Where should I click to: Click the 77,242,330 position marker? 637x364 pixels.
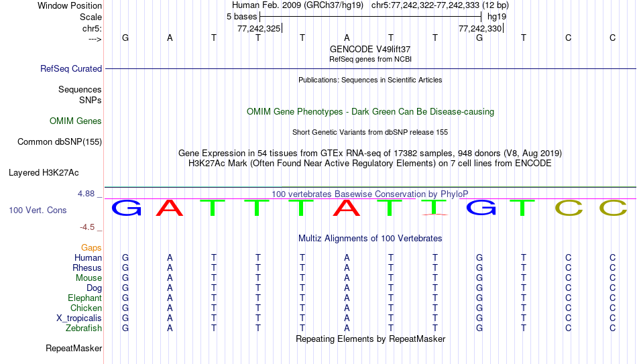(x=481, y=28)
